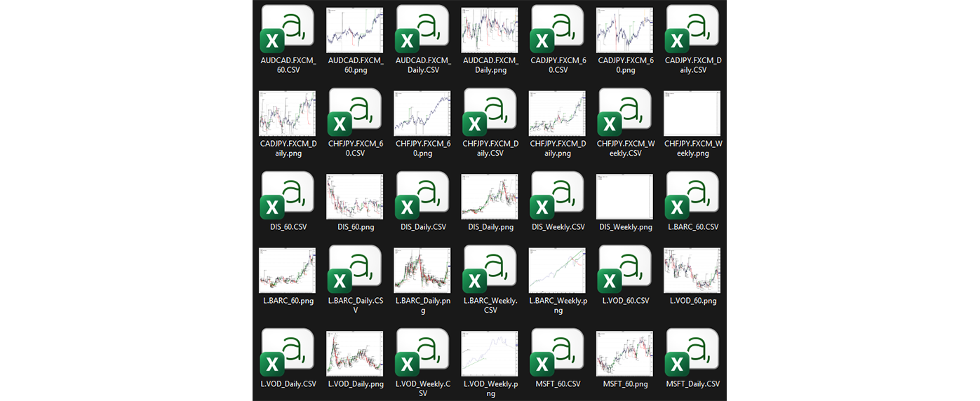Click the L.BARC_60.png filename label

coord(288,301)
